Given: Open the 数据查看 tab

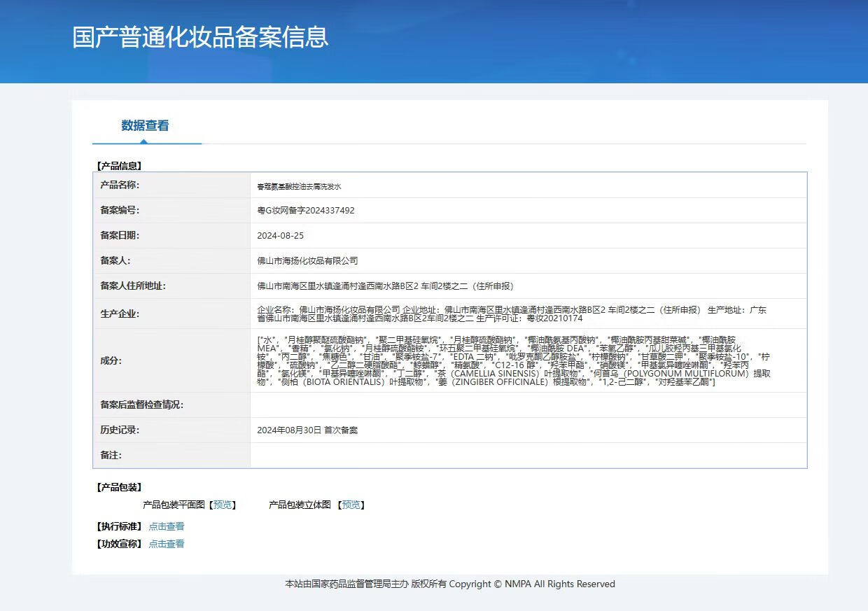Looking at the screenshot, I should 146,126.
